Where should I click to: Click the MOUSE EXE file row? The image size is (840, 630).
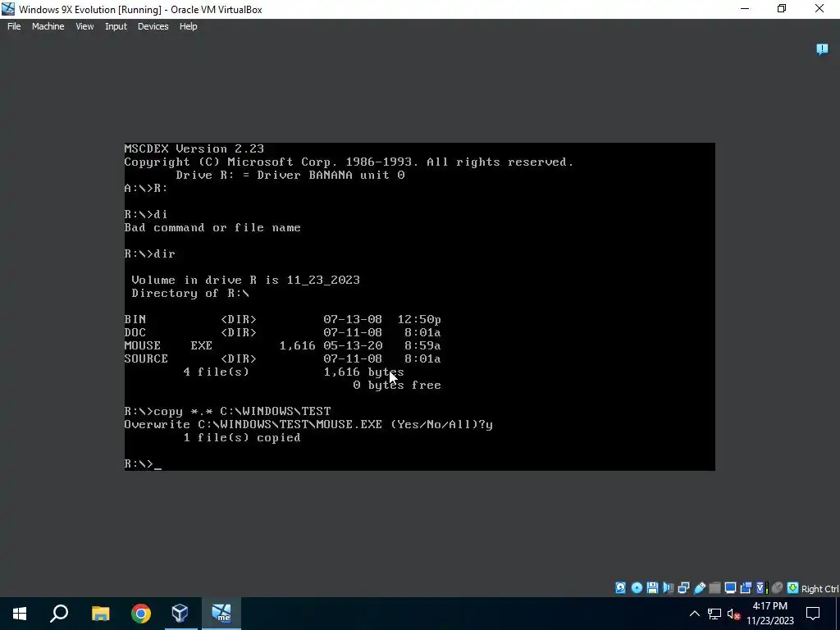[x=282, y=345]
